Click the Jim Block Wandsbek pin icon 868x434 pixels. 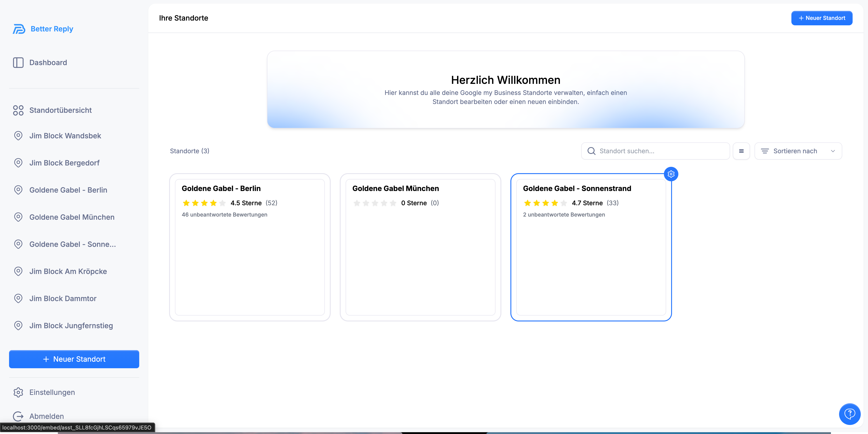click(x=18, y=136)
